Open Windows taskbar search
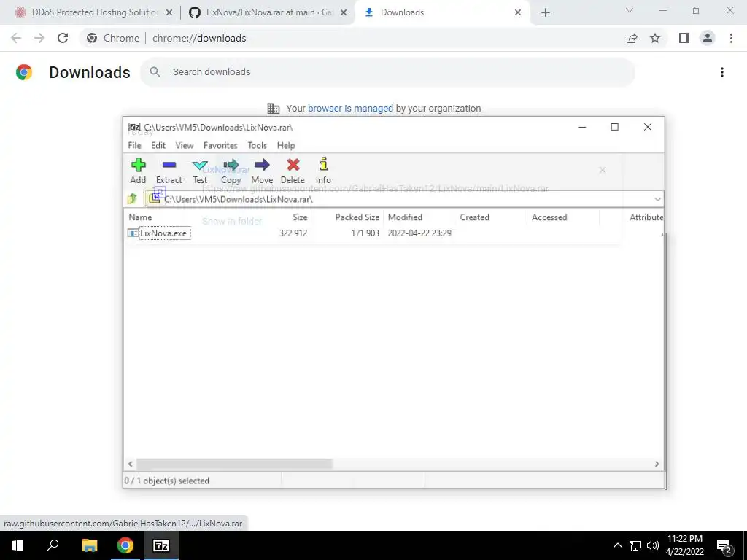 [x=53, y=545]
